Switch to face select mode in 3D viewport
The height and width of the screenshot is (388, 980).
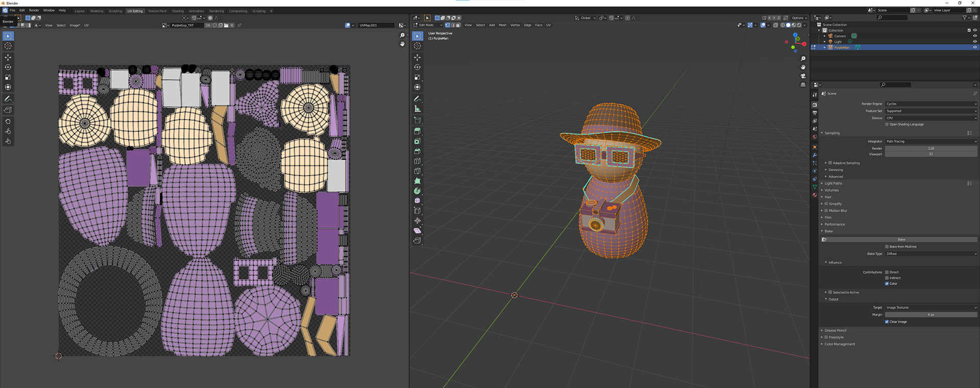(458, 25)
